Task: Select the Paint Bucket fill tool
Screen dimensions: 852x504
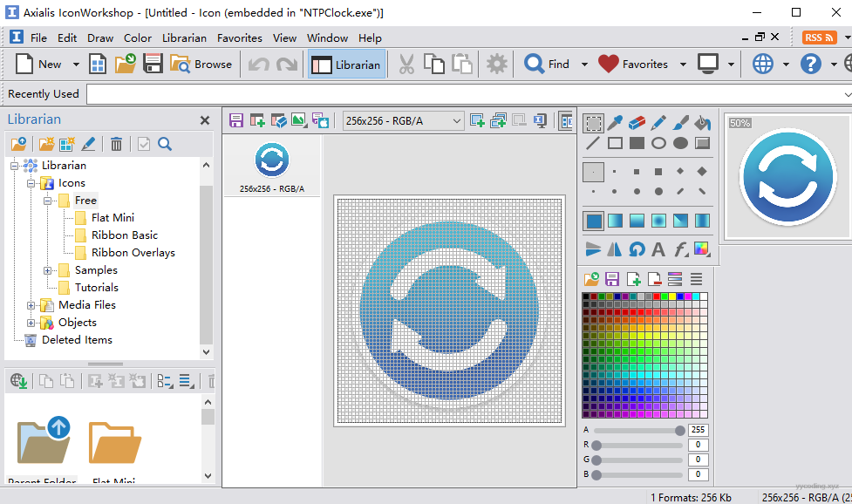Action: point(702,123)
